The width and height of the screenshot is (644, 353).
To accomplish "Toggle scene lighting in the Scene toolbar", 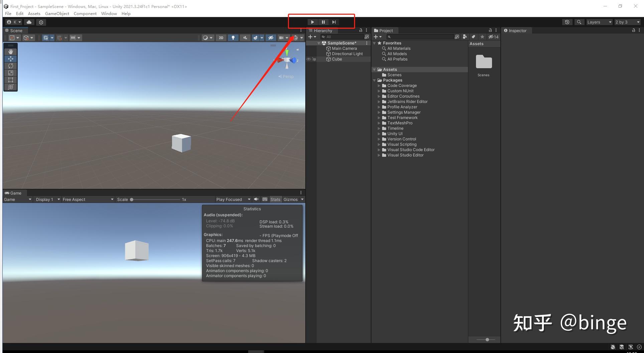I will coord(233,37).
